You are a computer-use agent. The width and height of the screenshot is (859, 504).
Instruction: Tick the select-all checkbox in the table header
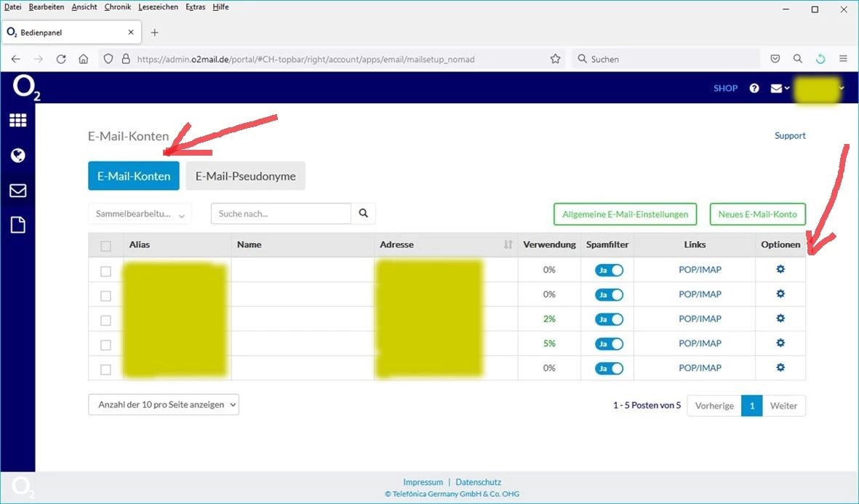(x=105, y=246)
